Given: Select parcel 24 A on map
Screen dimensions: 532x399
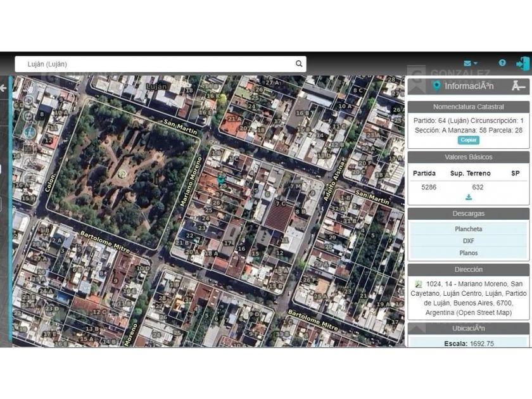Looking at the screenshot, I should (46, 291).
